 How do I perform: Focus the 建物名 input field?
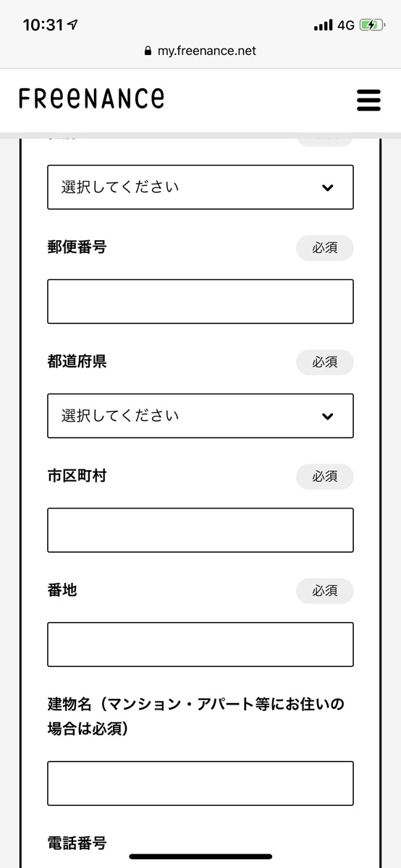point(200,783)
